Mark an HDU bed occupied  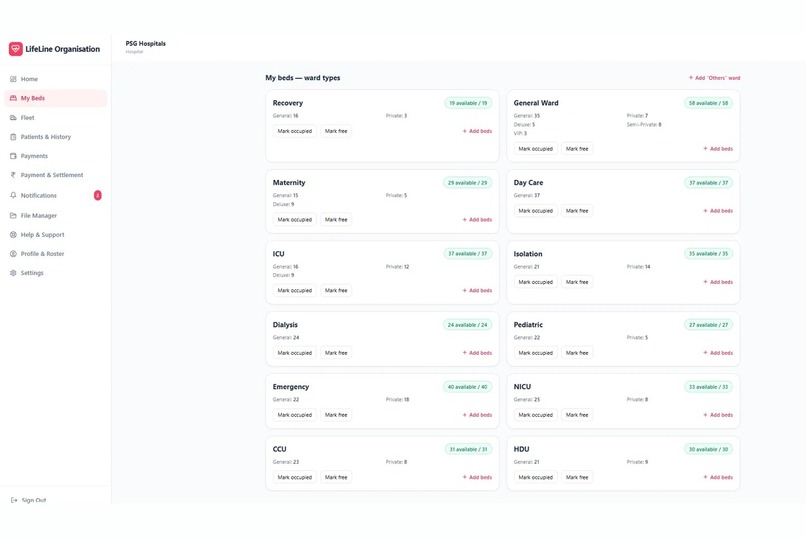[x=535, y=477]
